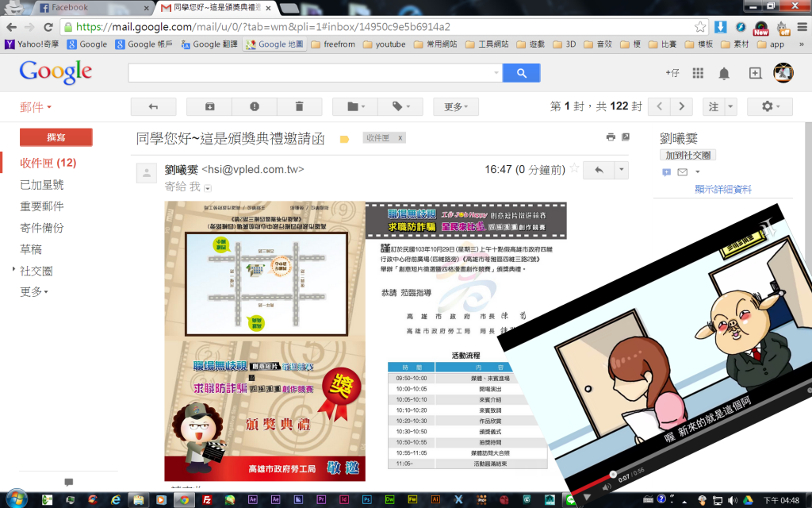Click the 顯示詳細資料 link
Viewport: 812px width, 508px height.
[723, 189]
